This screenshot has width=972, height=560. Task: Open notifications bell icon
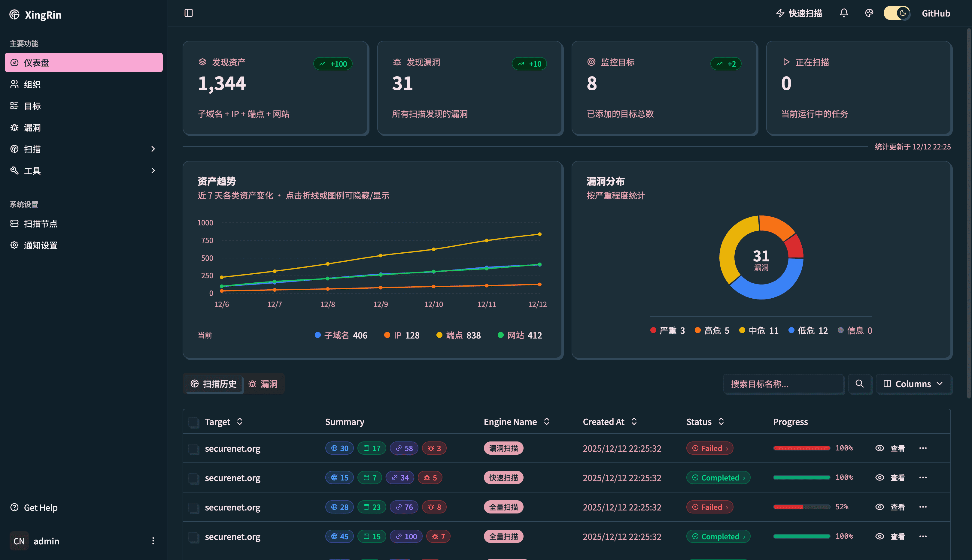click(844, 13)
